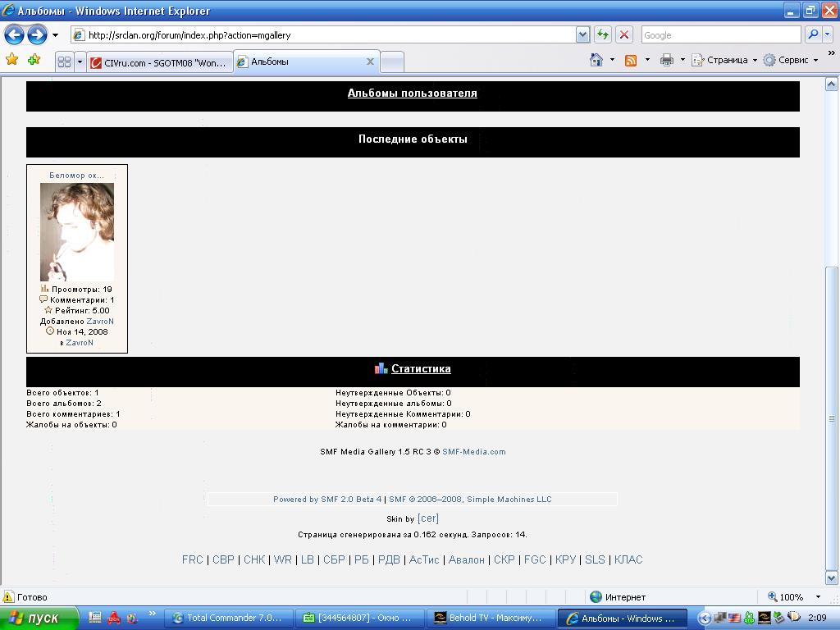Image resolution: width=840 pixels, height=630 pixels.
Task: Click the Print icon in toolbar
Action: click(x=666, y=60)
